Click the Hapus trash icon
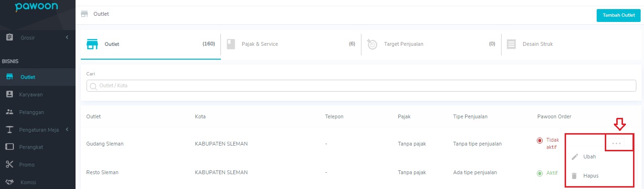644x189 pixels. pos(575,176)
